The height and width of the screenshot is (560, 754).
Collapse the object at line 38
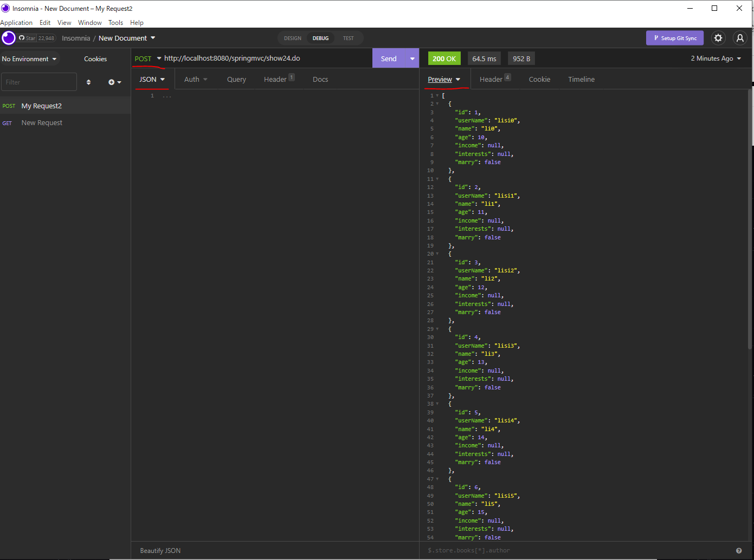[x=437, y=404]
